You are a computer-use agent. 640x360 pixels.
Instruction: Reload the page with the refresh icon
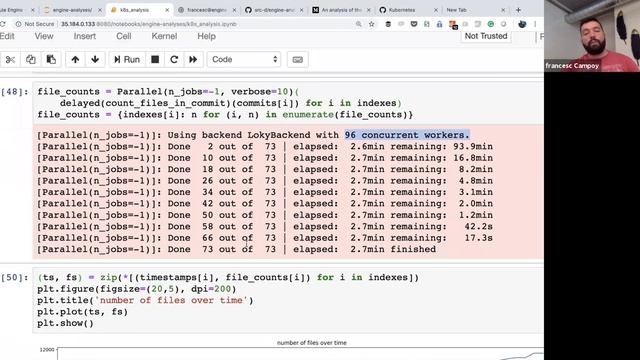coord(3,24)
